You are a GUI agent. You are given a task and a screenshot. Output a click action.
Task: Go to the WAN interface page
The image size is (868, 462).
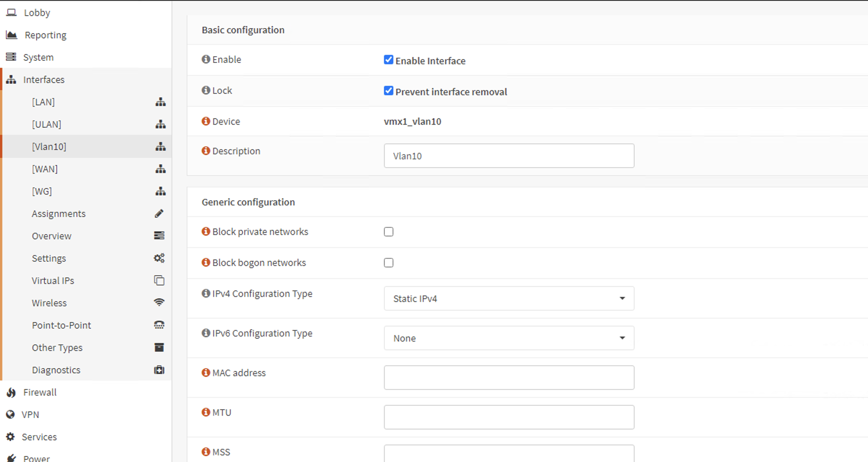pos(45,169)
